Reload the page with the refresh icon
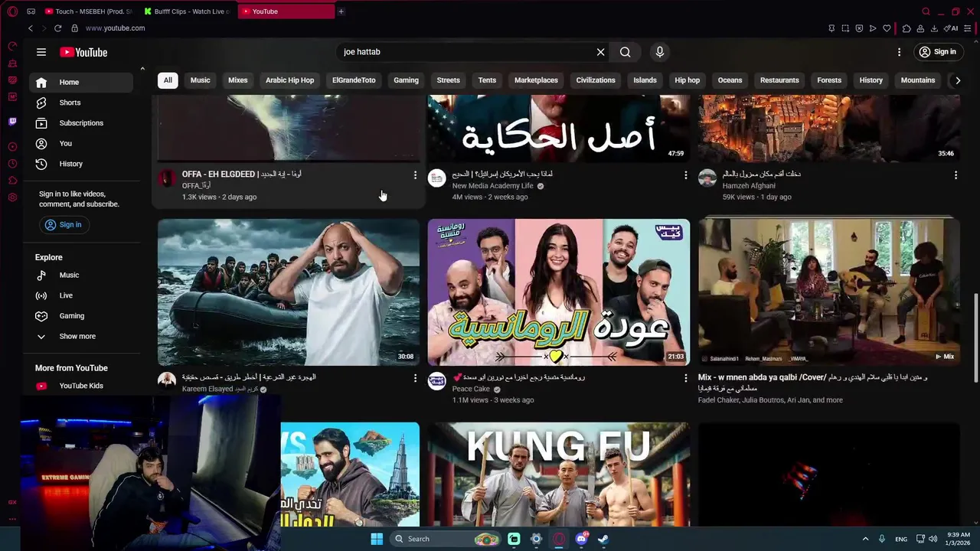The height and width of the screenshot is (551, 980). (x=57, y=28)
